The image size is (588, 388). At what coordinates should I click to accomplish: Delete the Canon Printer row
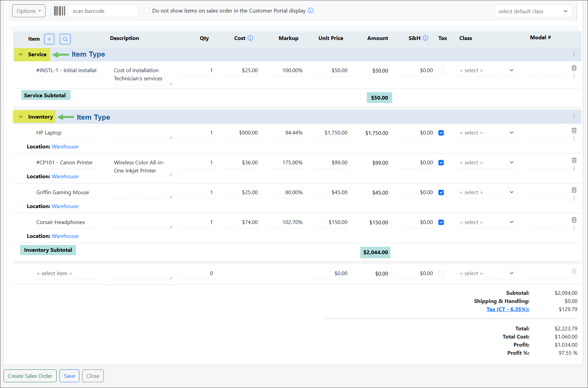point(574,160)
